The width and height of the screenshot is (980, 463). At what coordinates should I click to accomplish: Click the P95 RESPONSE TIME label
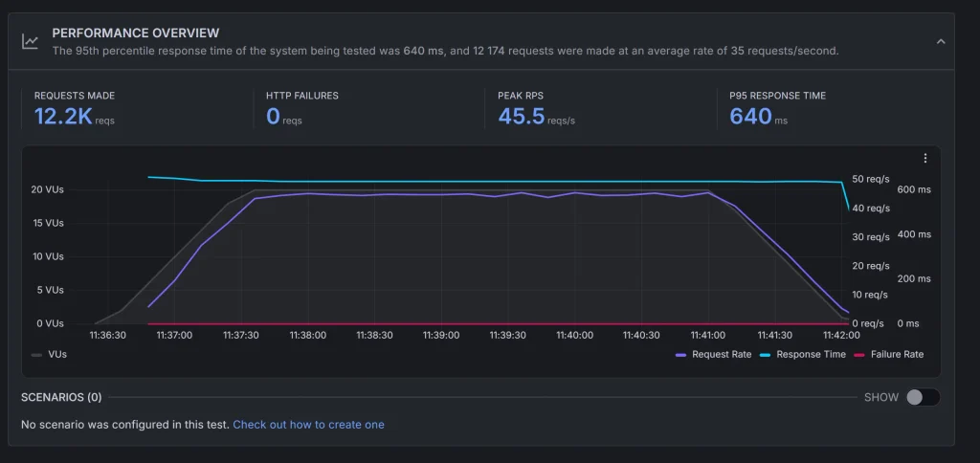777,96
